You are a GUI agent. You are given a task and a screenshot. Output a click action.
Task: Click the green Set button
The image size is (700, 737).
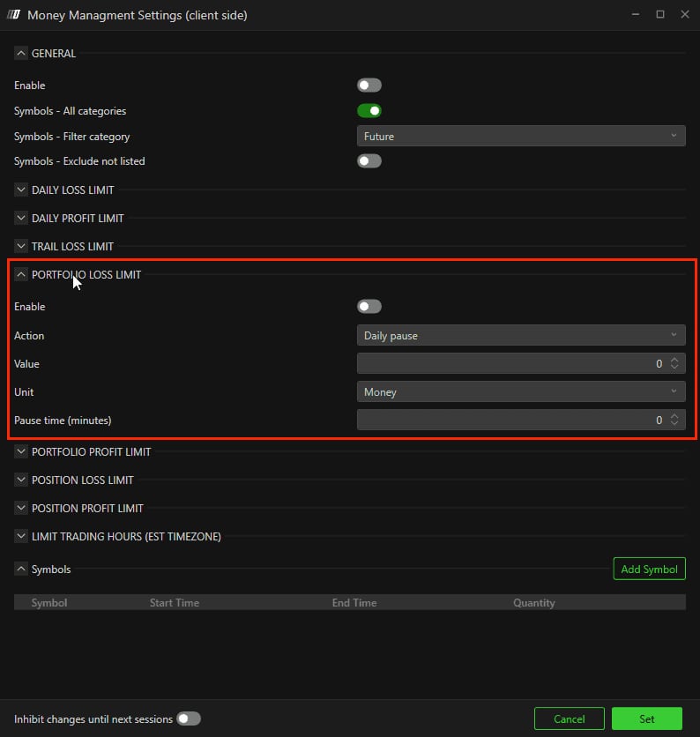(647, 718)
